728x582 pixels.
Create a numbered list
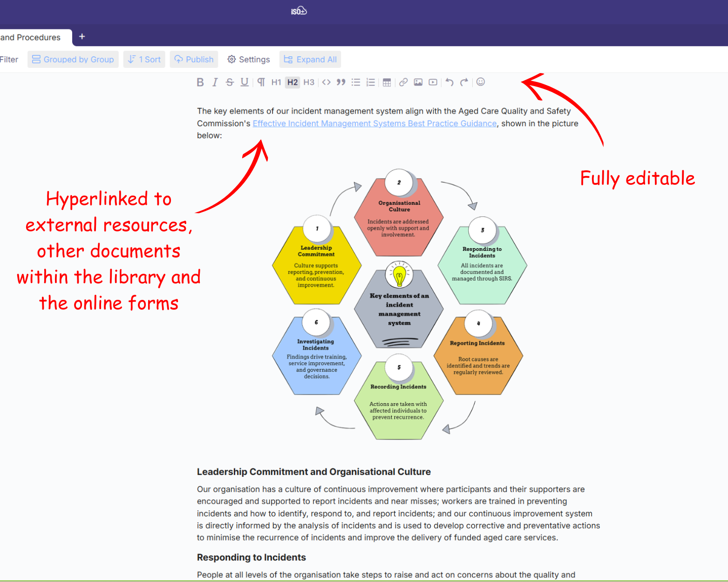371,82
